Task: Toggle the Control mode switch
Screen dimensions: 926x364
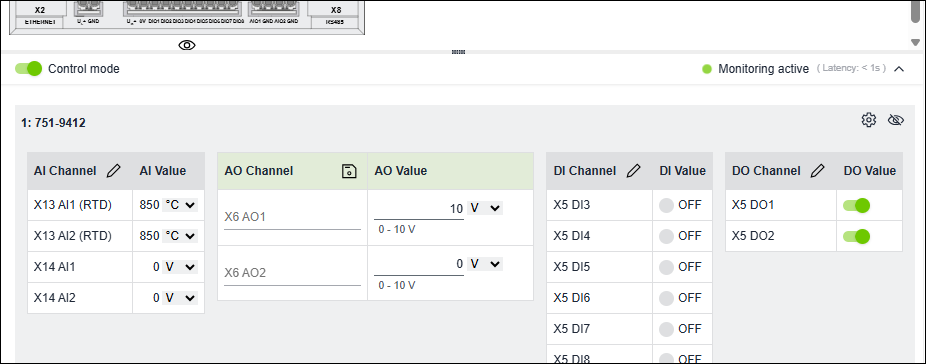Action: (28, 69)
